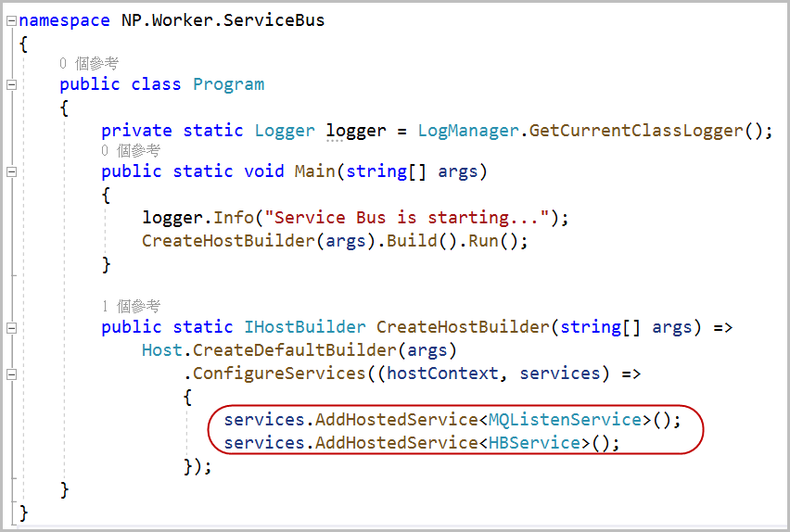Collapse the Main method region
790x532 pixels.
pos(11,171)
